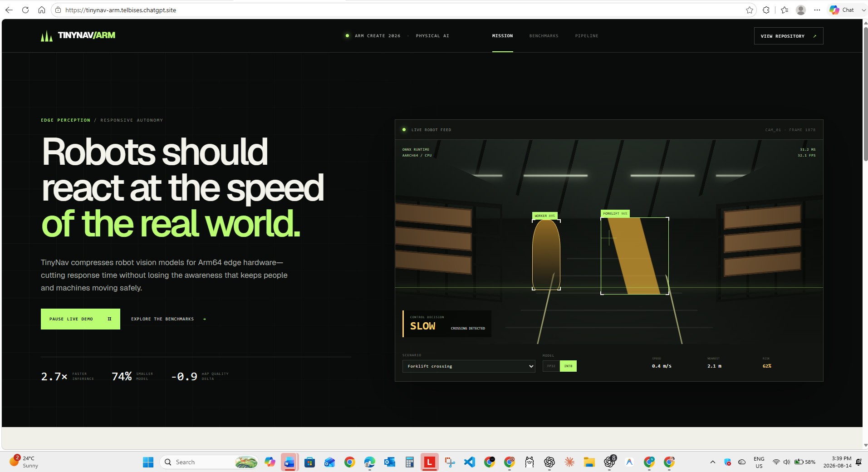
Task: Open the Windows Start menu
Action: coord(148,462)
